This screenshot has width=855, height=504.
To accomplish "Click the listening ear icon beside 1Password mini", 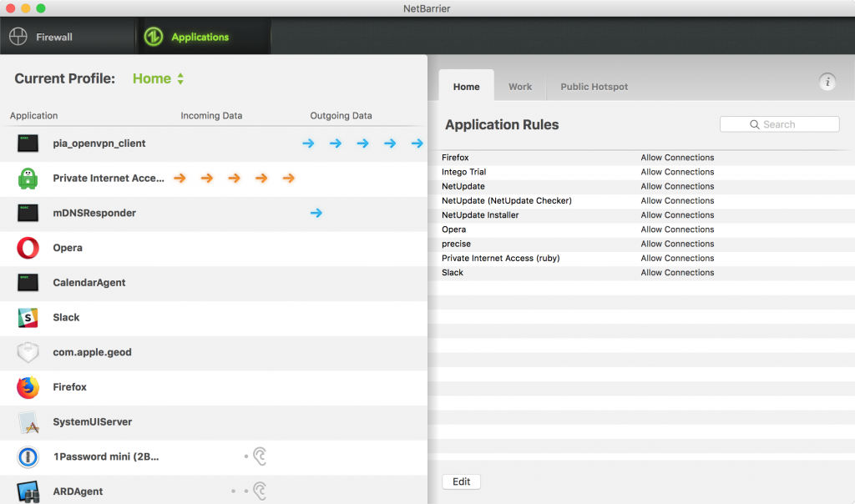I will coord(261,456).
